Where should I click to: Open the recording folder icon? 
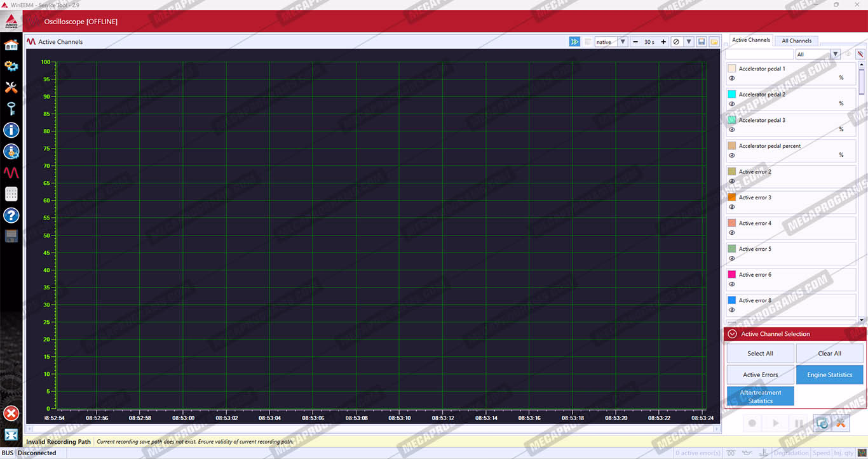[x=714, y=42]
